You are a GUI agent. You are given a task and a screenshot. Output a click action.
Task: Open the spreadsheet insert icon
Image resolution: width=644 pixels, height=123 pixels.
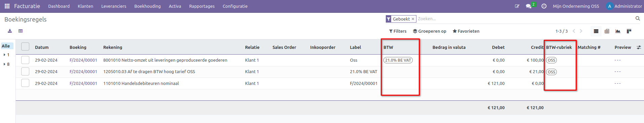(x=21, y=31)
